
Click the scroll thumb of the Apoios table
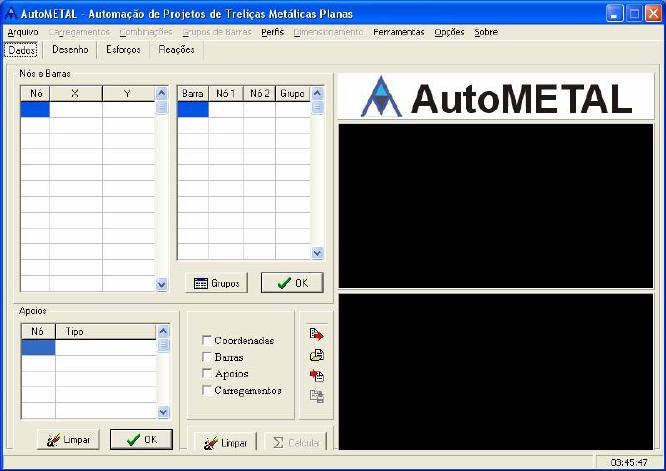tap(163, 345)
